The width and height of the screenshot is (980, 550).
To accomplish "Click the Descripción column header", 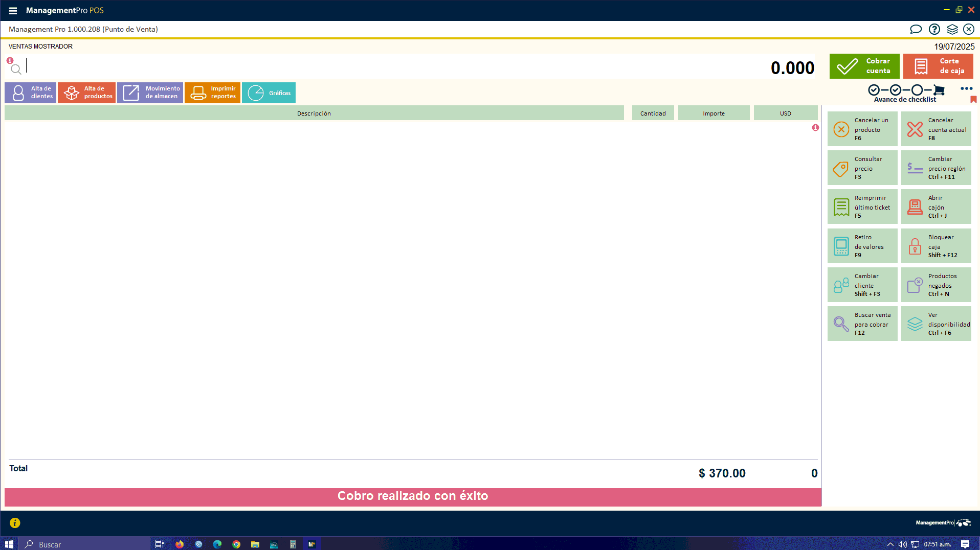I will [x=314, y=113].
